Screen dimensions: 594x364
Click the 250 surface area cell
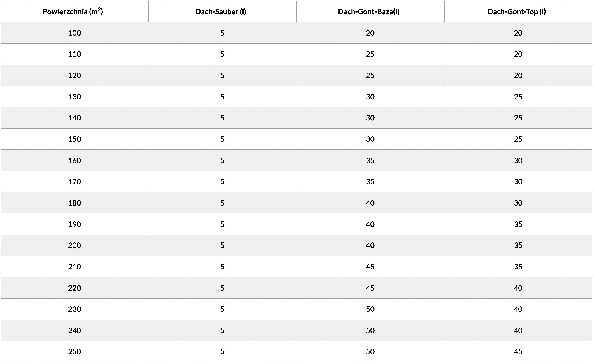[75, 352]
